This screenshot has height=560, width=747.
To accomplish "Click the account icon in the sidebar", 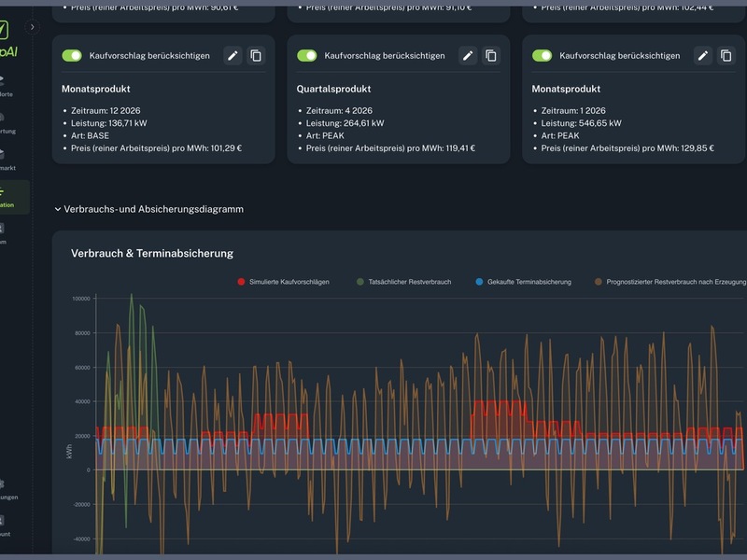I will tap(3, 523).
